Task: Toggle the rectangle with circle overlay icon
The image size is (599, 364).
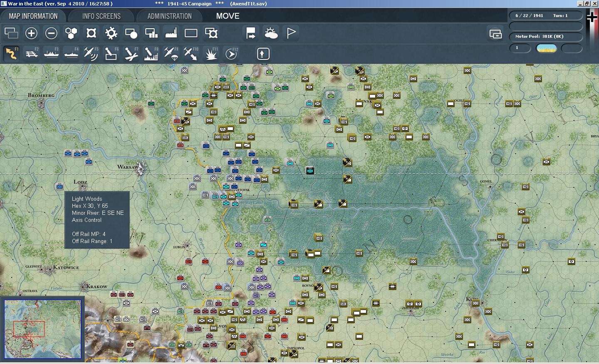Action: pyautogui.click(x=131, y=33)
